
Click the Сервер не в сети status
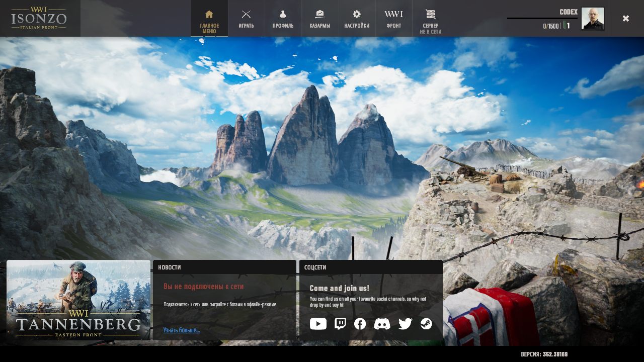coord(431,20)
